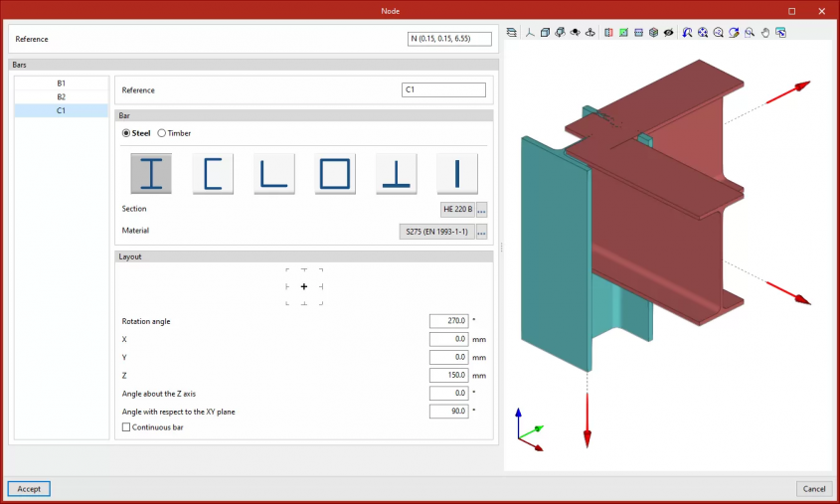Select the I-section profile type
The width and height of the screenshot is (840, 504).
pos(151,174)
